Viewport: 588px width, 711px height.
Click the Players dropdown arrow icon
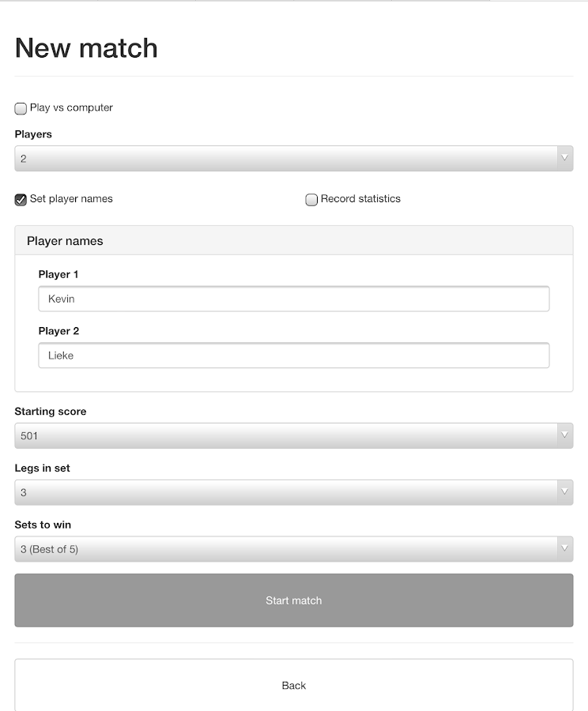click(564, 159)
